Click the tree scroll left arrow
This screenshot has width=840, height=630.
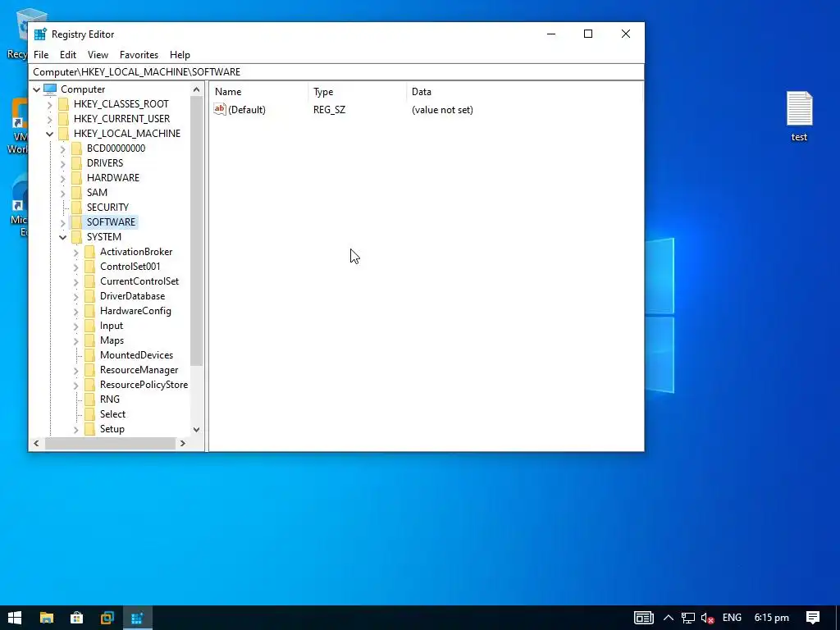click(36, 444)
